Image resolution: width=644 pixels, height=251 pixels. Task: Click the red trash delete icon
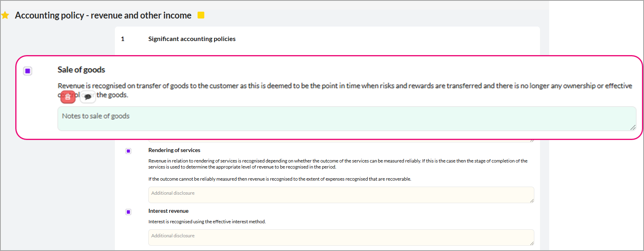point(68,97)
